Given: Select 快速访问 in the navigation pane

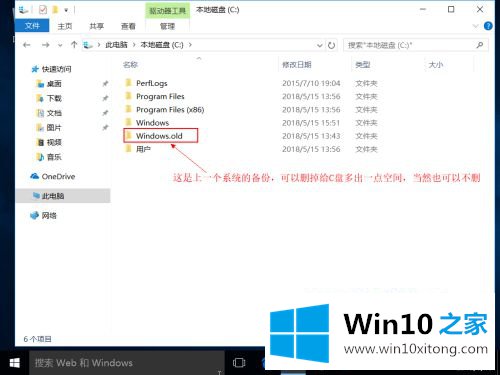Looking at the screenshot, I should coord(56,69).
